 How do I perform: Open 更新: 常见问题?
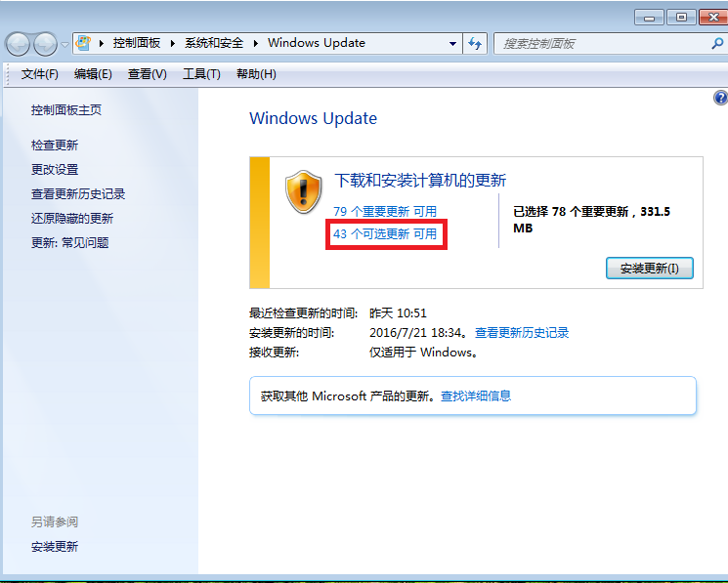point(70,242)
